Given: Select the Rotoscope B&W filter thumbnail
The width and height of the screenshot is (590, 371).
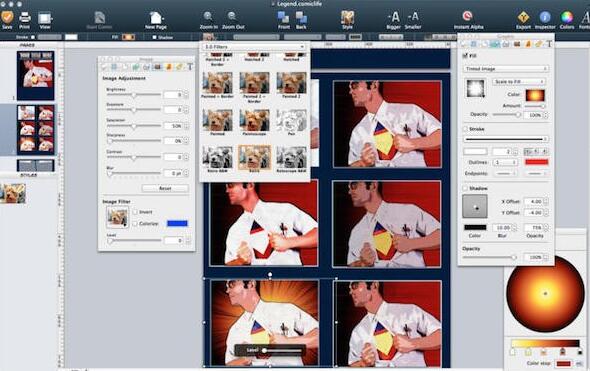Looking at the screenshot, I should click(x=291, y=157).
